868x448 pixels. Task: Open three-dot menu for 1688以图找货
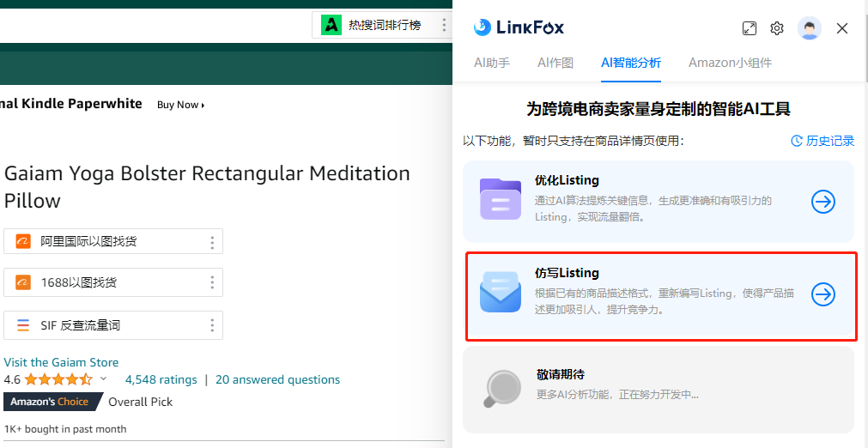(x=212, y=282)
